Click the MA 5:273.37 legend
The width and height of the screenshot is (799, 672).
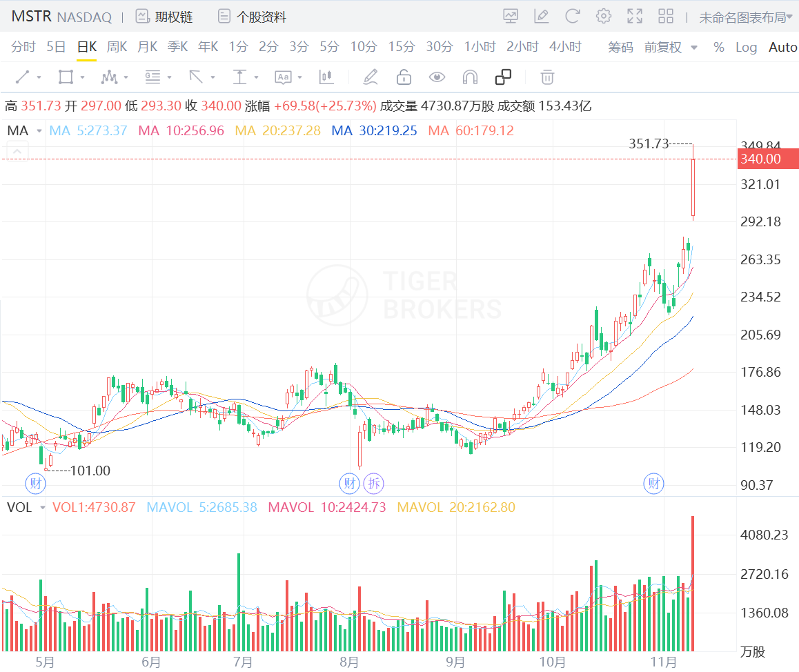[x=88, y=130]
